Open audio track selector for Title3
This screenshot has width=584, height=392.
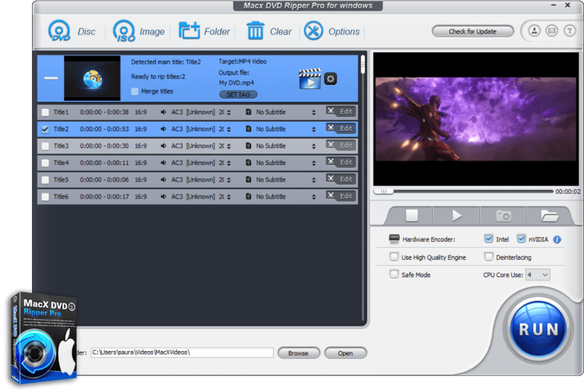coord(229,146)
